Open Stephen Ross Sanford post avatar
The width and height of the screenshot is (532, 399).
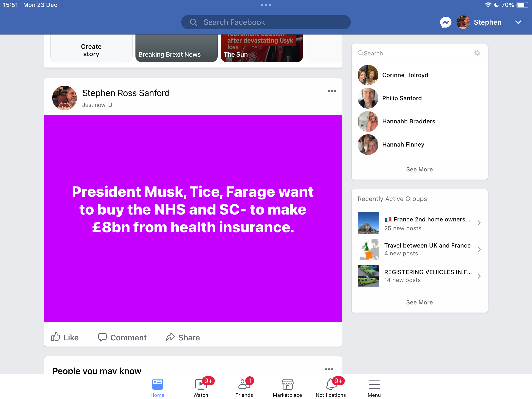65,98
